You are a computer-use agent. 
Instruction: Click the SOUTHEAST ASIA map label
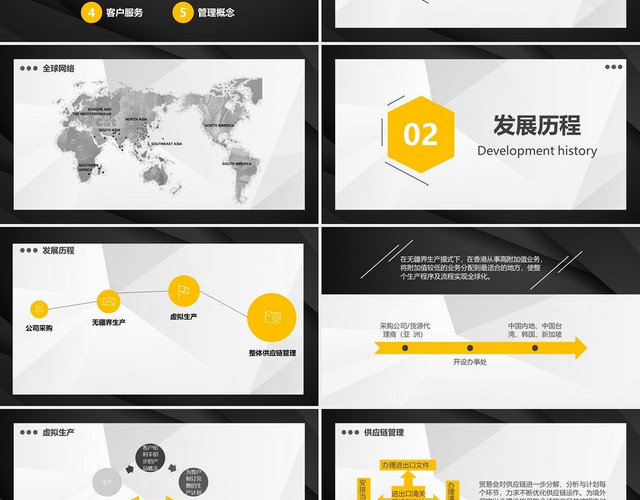tap(167, 144)
